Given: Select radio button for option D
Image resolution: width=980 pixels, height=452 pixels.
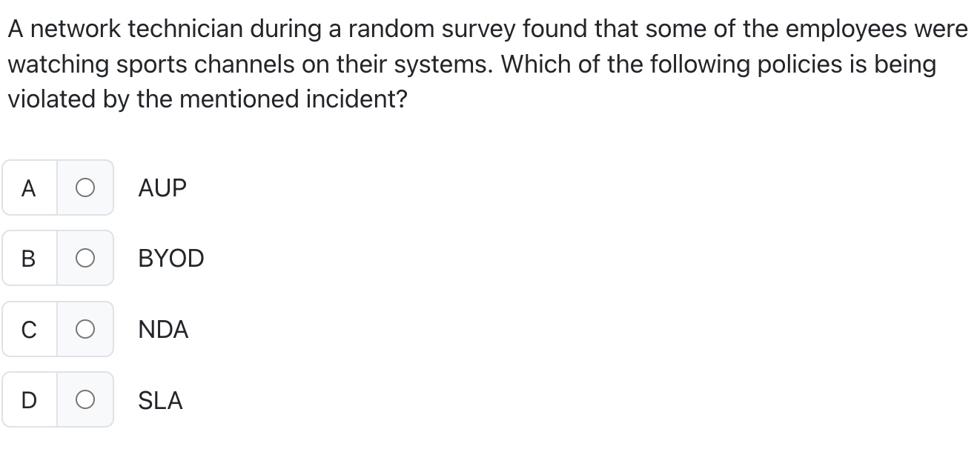Looking at the screenshot, I should [x=85, y=400].
